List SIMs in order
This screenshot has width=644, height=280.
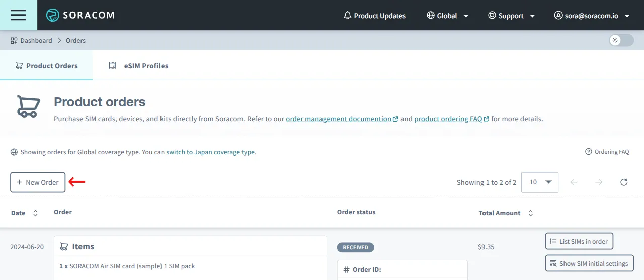point(579,241)
